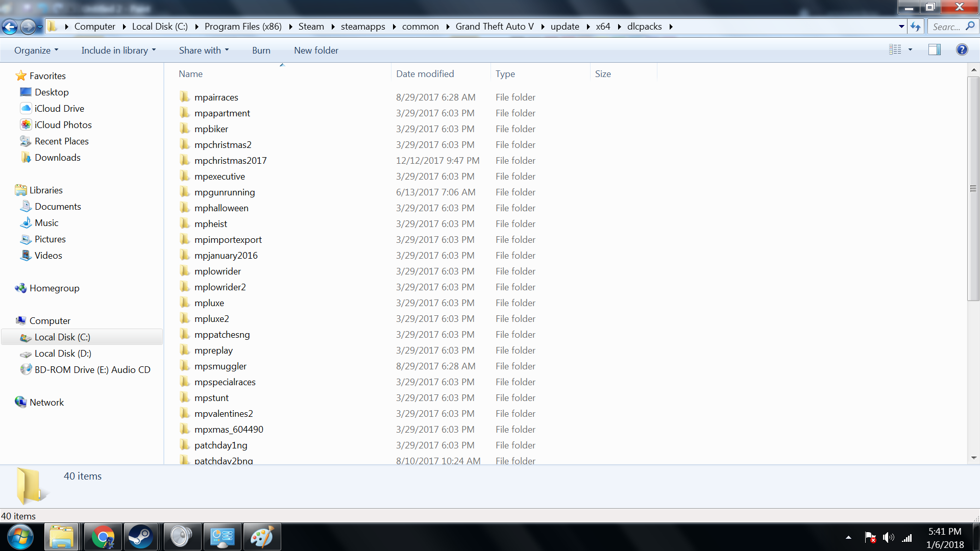This screenshot has height=551, width=980.
Task: Click the Action Center flag icon
Action: (870, 537)
